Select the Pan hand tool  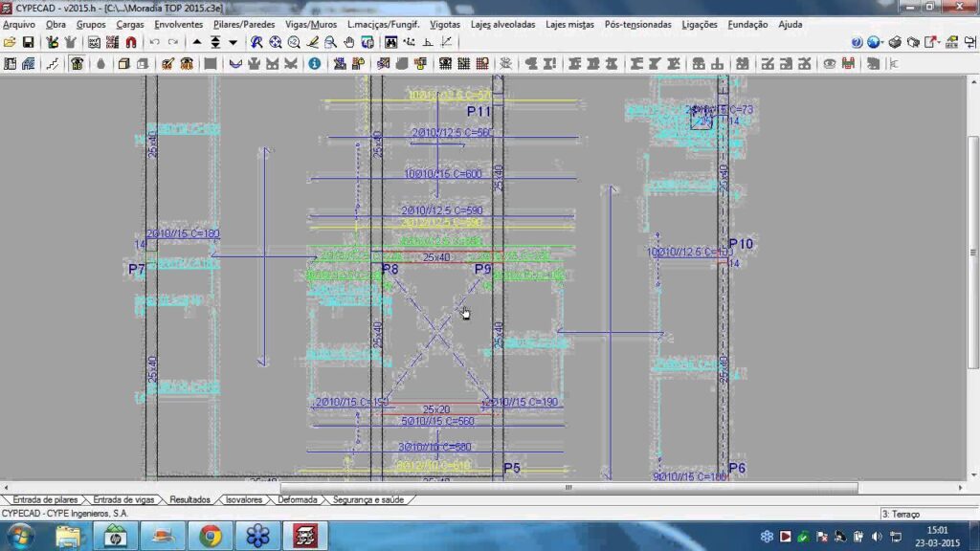[348, 42]
